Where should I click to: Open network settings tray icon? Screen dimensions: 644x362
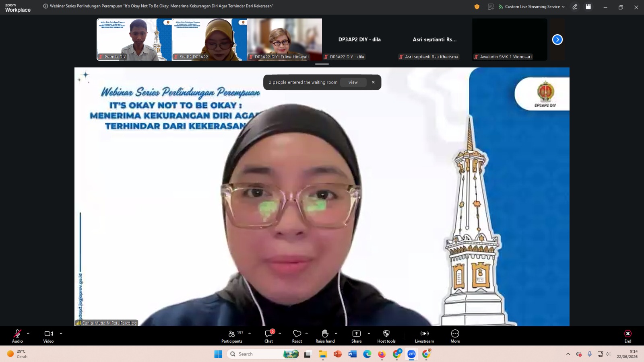pos(600,354)
